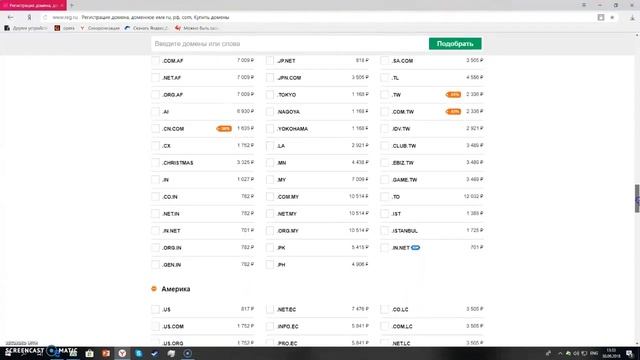Click the .INFO.EC domain label

point(288,327)
